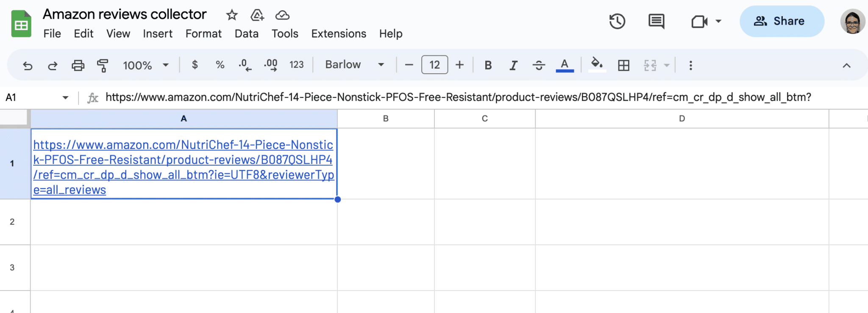
Task: Click the merge cells icon
Action: [x=650, y=65]
